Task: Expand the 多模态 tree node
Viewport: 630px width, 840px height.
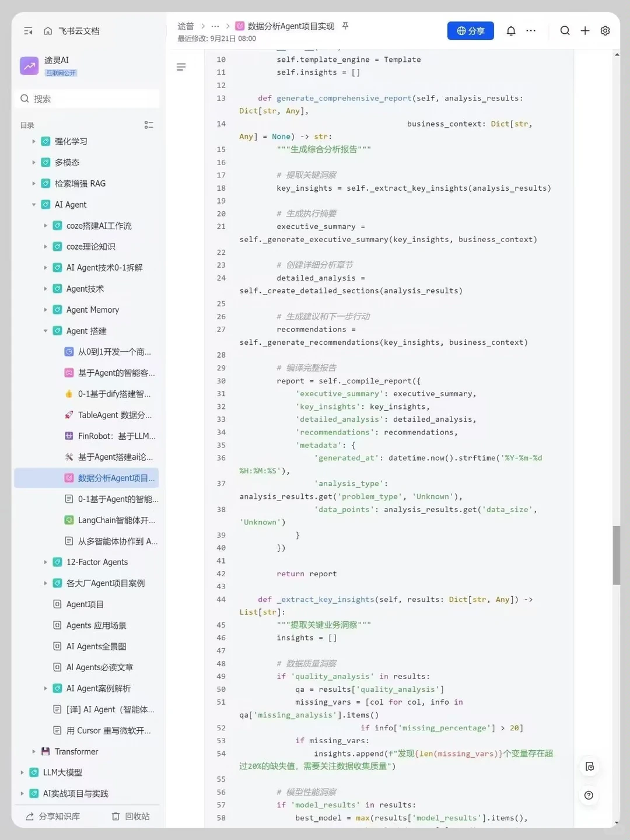Action: point(34,162)
